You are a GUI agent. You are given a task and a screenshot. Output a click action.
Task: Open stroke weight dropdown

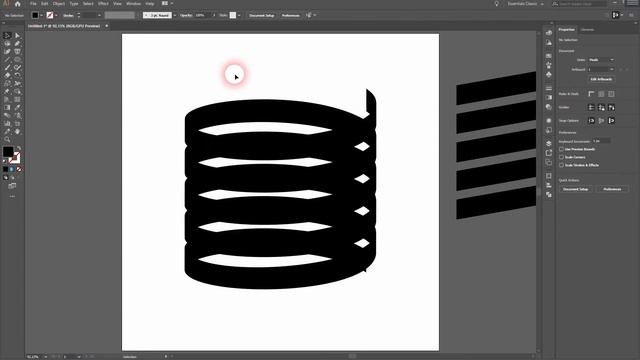[x=100, y=16]
